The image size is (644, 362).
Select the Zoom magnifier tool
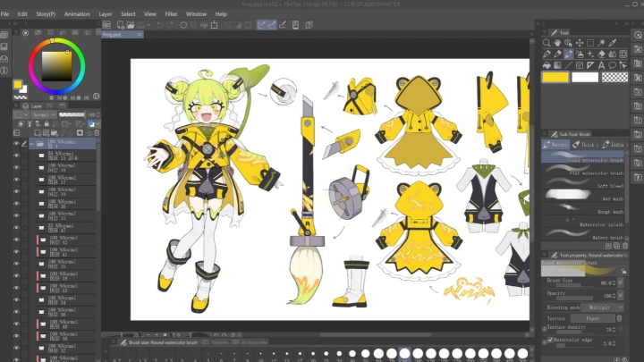click(x=547, y=43)
